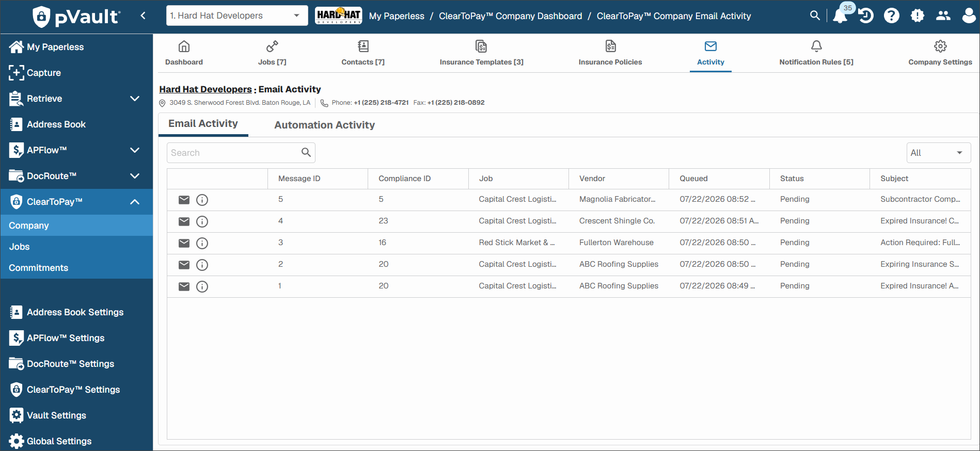Open the header search magnifier icon
Viewport: 980px width, 451px height.
click(x=815, y=15)
